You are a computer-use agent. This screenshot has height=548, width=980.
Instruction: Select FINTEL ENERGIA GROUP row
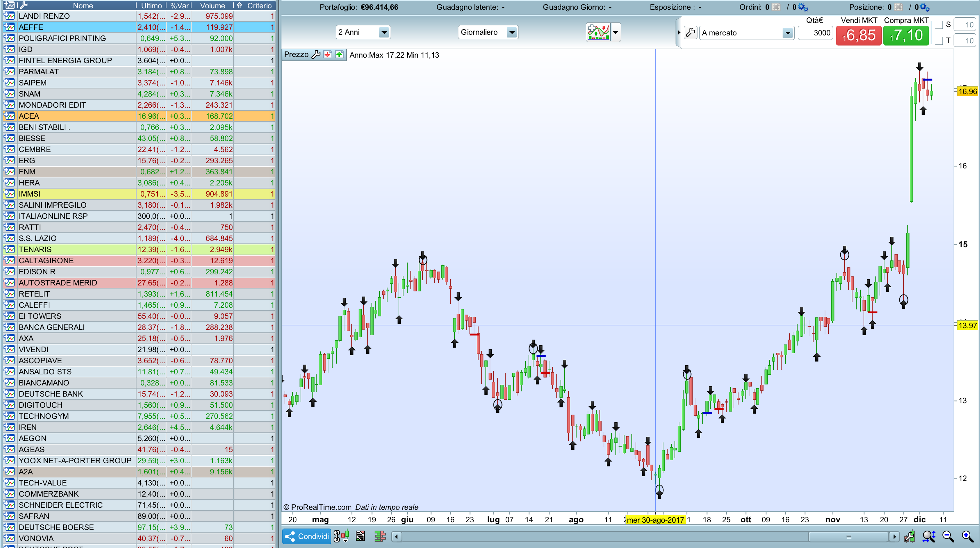coord(139,60)
